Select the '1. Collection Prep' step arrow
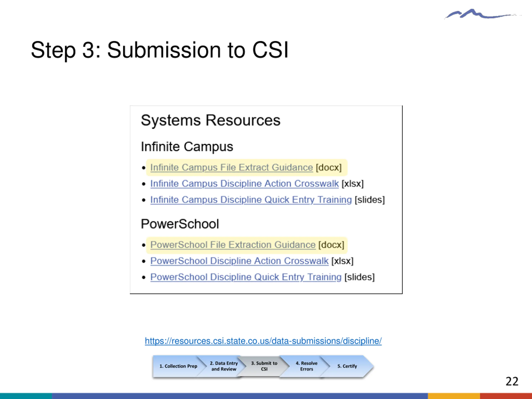Image resolution: width=532 pixels, height=399 pixels. pos(178,366)
